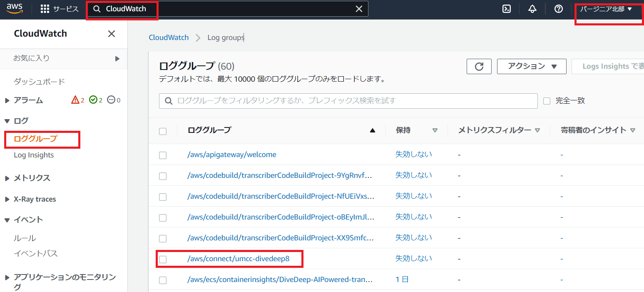Open the containerinsights DiveDeep-AIPowered log group
644x292 pixels.
[x=281, y=280]
